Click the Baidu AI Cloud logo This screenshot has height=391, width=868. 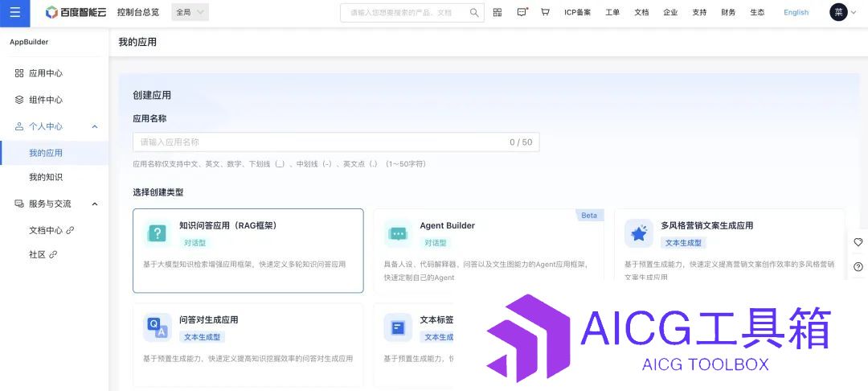tap(77, 12)
